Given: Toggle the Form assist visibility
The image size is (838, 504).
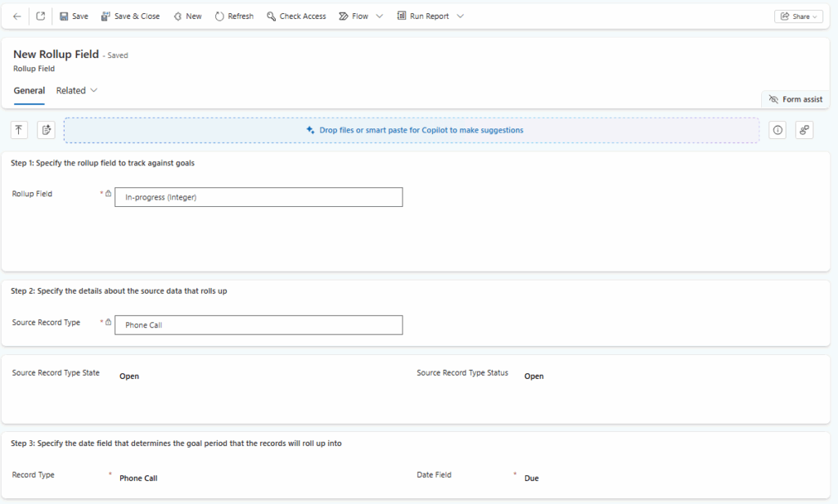Looking at the screenshot, I should (x=795, y=99).
